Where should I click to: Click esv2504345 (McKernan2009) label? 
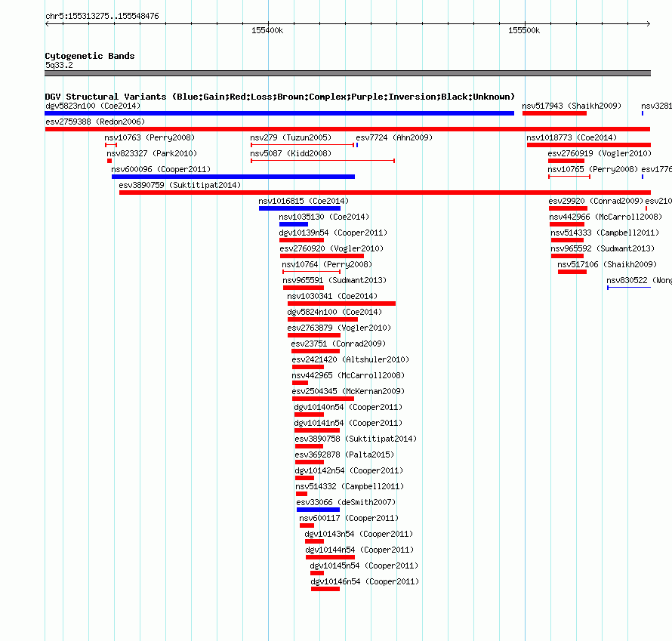[348, 391]
